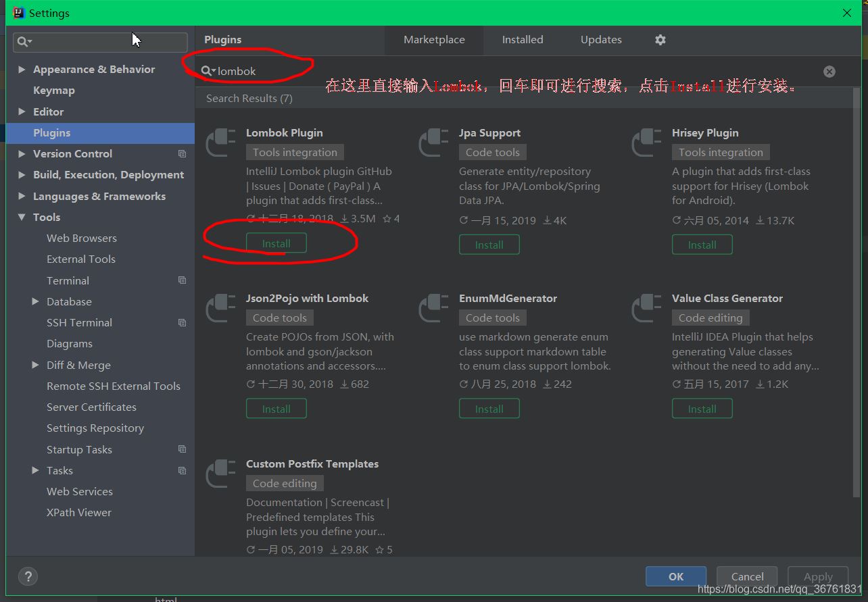Click the Value Class Generator plug icon
The width and height of the screenshot is (868, 602).
click(x=646, y=308)
